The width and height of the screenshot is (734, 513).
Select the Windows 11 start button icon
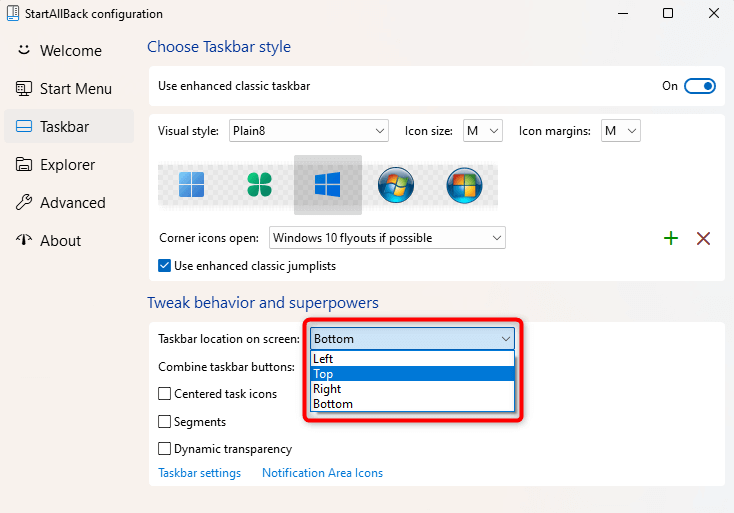coord(191,185)
